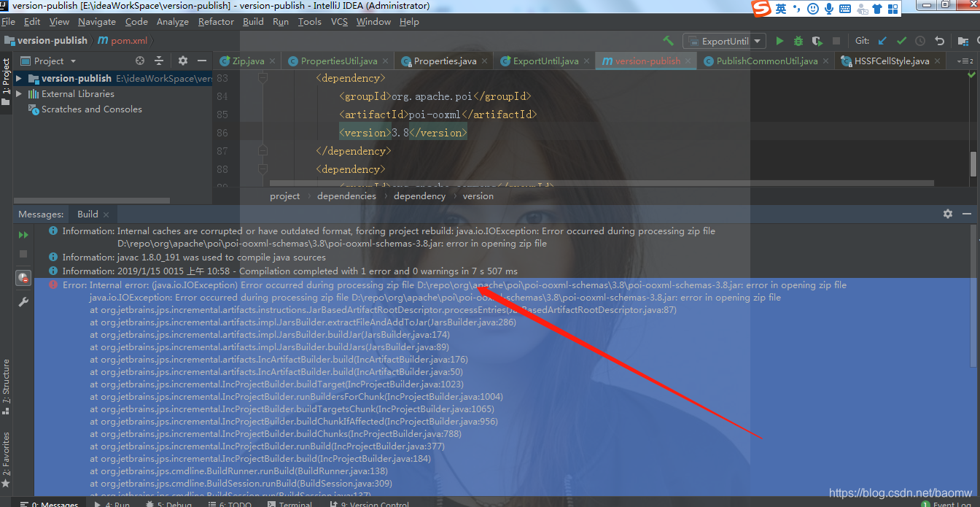Click pom.xml in navigation bar

122,40
